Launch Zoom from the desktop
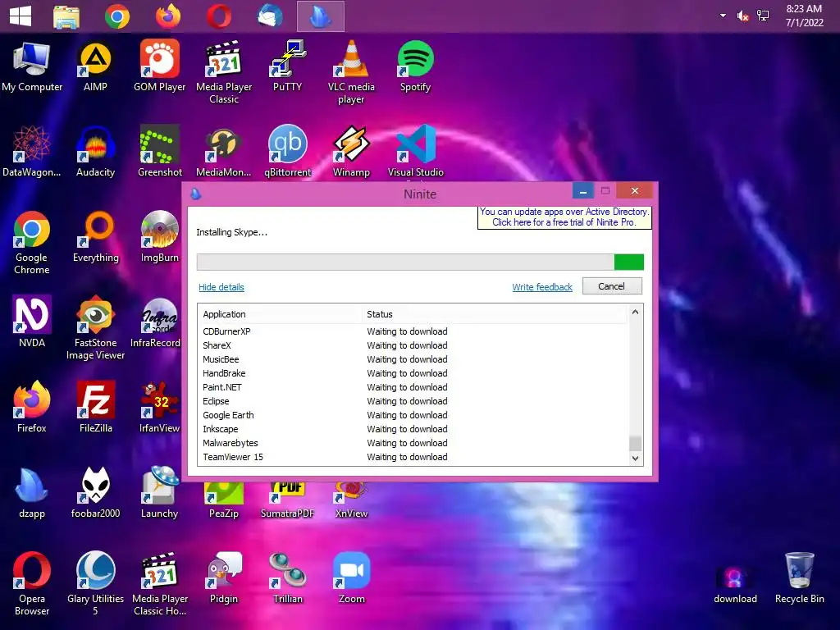This screenshot has width=840, height=630. tap(351, 578)
